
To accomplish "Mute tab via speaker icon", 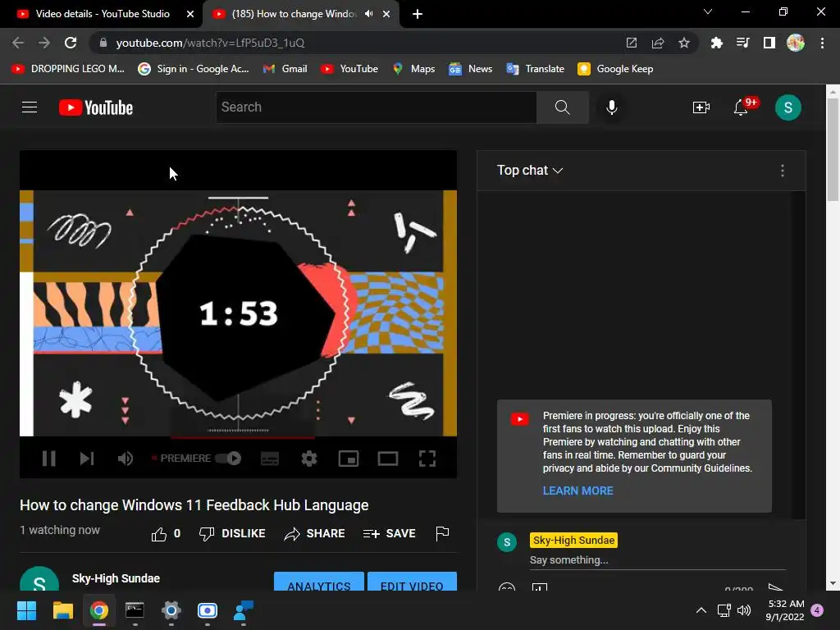I will pyautogui.click(x=368, y=14).
